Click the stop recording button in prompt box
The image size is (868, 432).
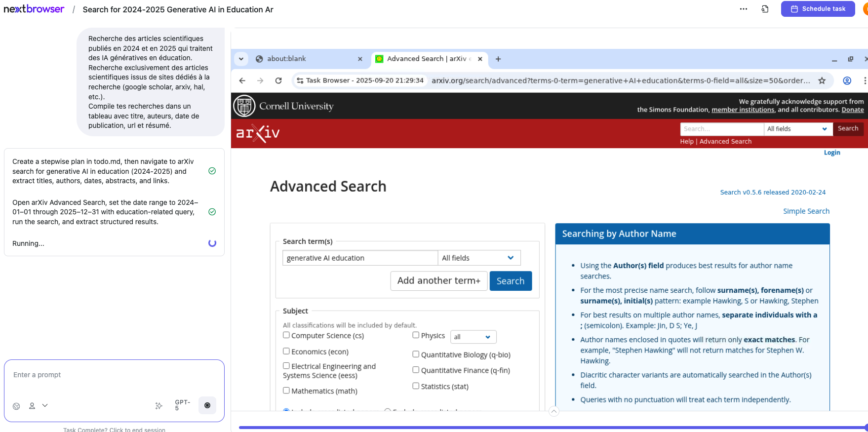tap(207, 405)
